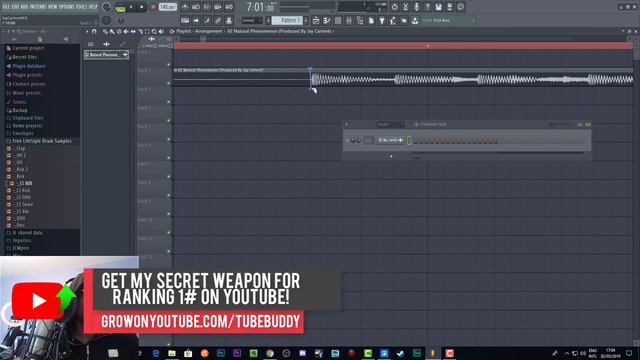Click the 7:01:00 time display
The width and height of the screenshot is (640, 360).
click(261, 7)
